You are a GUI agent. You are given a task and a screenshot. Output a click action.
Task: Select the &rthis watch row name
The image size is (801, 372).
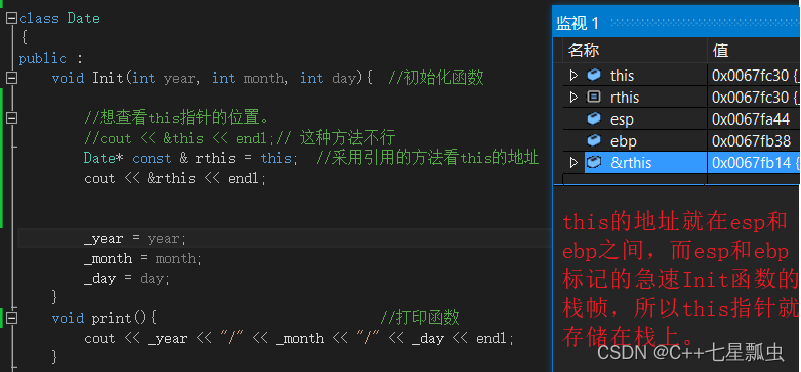pos(630,163)
